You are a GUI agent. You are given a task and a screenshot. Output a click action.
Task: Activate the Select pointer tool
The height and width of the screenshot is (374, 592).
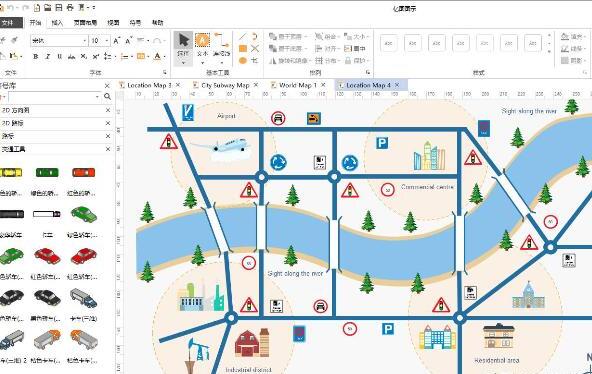[183, 48]
